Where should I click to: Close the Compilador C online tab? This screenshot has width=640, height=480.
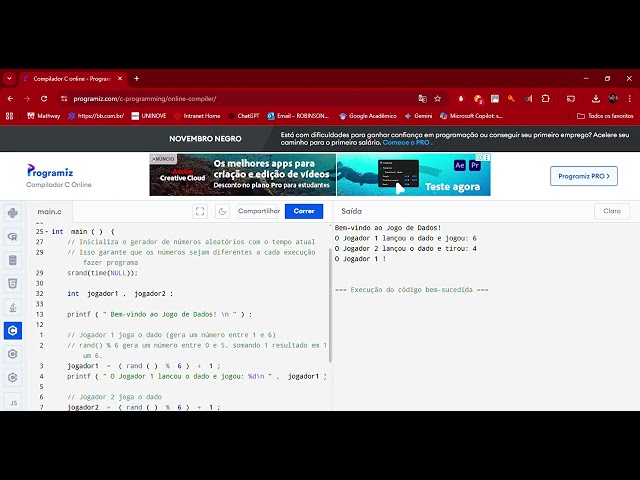(120, 78)
